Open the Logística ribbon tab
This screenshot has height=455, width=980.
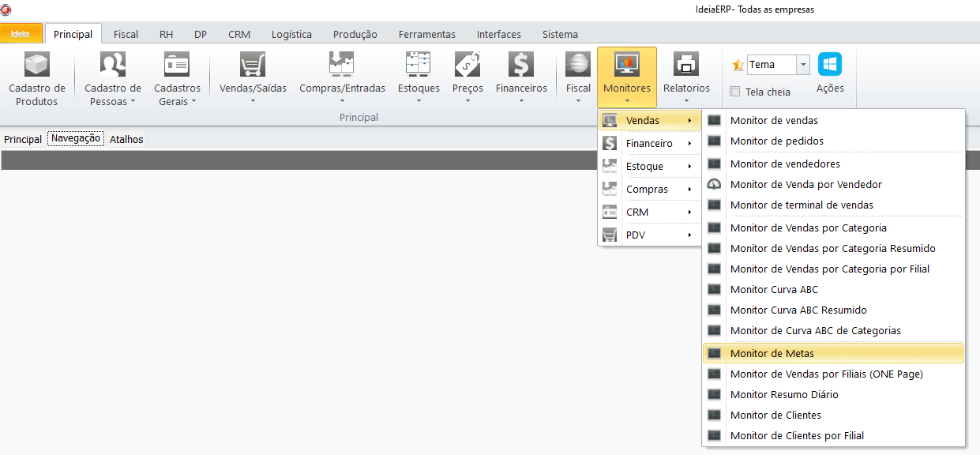tap(291, 34)
